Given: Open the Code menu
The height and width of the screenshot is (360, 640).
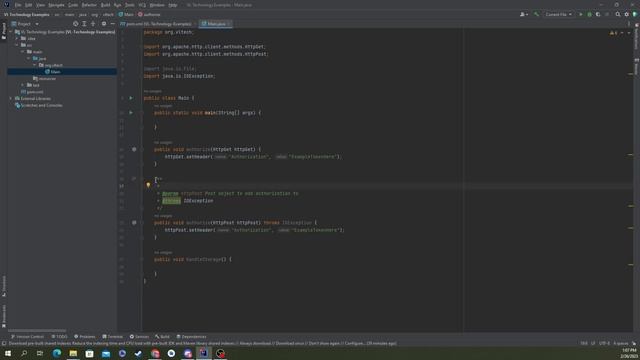Looking at the screenshot, I should [73, 5].
